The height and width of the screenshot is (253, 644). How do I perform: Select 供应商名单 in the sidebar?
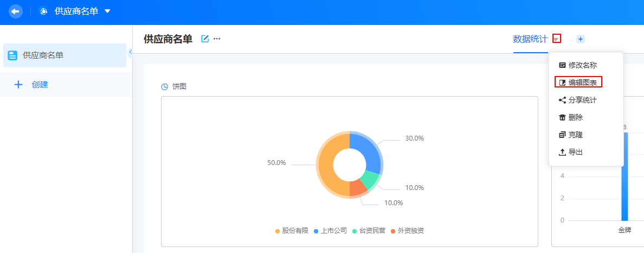coord(65,55)
